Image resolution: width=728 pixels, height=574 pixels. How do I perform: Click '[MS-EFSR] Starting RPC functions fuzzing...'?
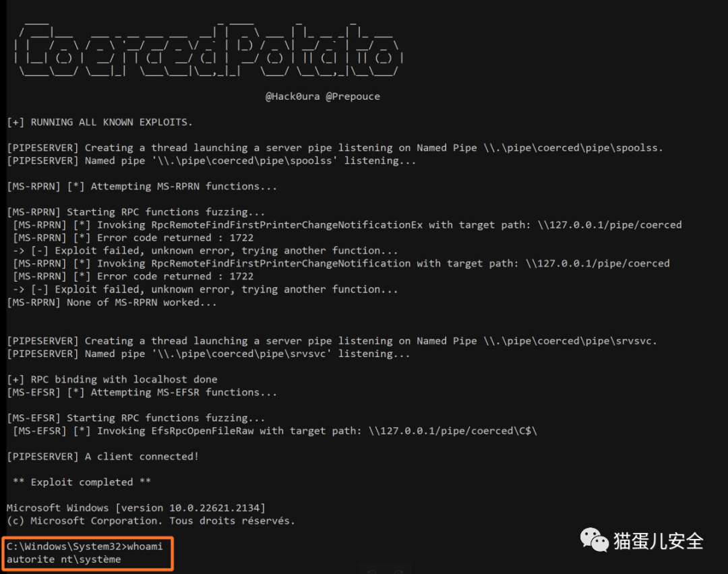point(135,418)
